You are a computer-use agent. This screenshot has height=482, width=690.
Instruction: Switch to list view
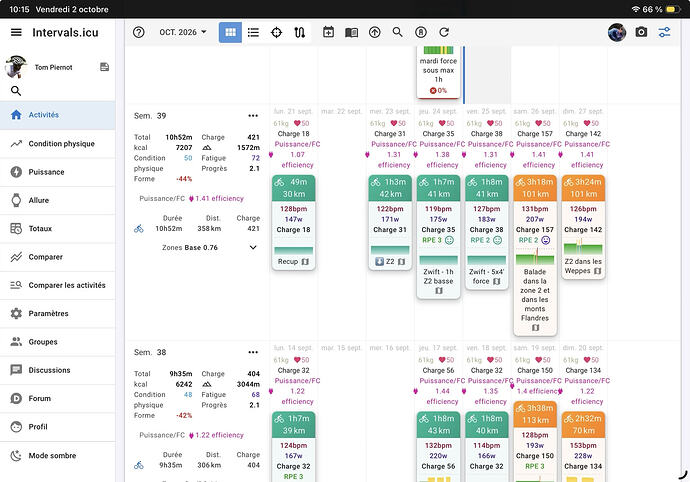pos(253,32)
